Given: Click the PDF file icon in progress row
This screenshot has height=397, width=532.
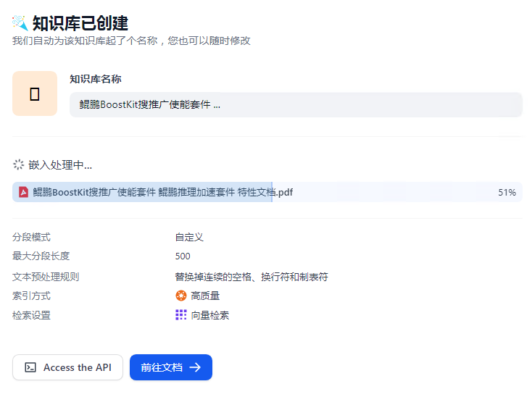Looking at the screenshot, I should click(23, 192).
